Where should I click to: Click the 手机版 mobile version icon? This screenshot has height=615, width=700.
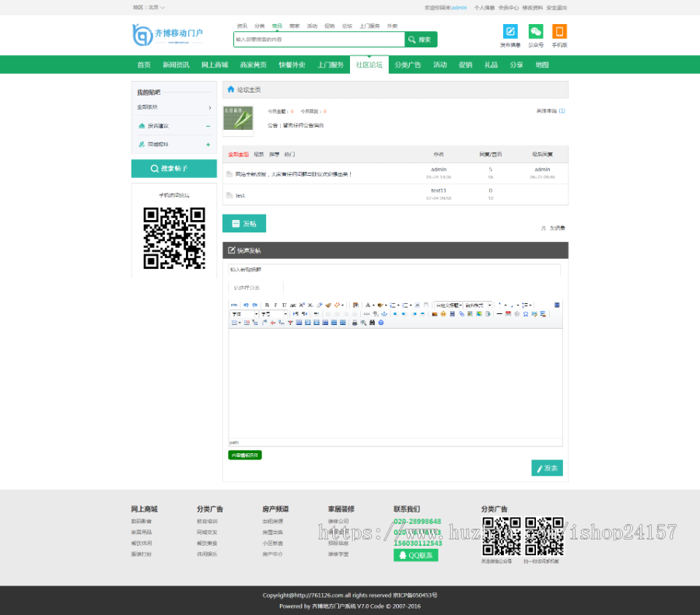click(x=560, y=31)
